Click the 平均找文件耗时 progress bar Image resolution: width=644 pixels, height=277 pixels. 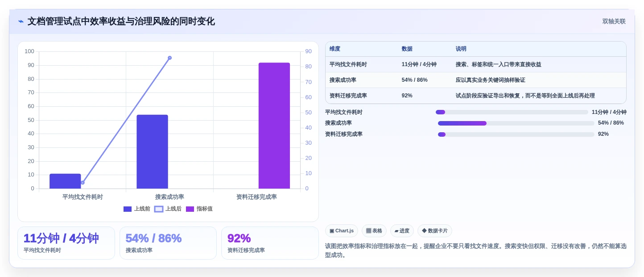[512, 112]
